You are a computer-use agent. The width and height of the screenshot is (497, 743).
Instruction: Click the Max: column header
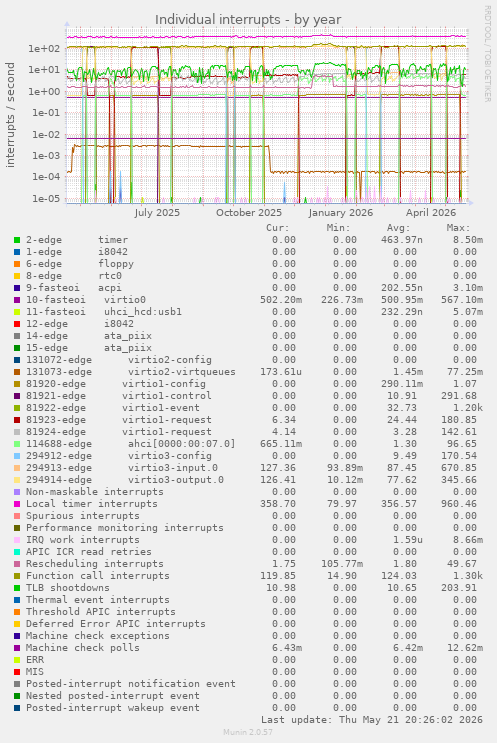458,228
